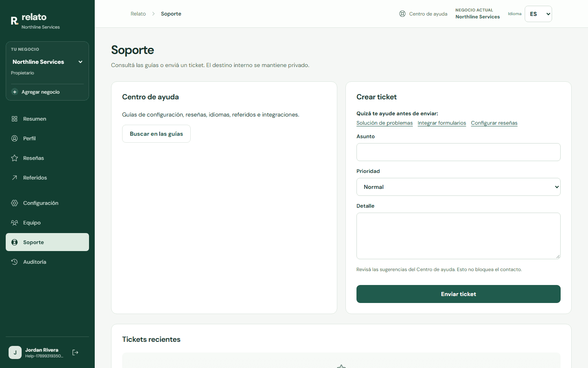Viewport: 588px width, 368px height.
Task: Click the NEGOCIO ACTUAL Northline Services label
Action: click(478, 13)
